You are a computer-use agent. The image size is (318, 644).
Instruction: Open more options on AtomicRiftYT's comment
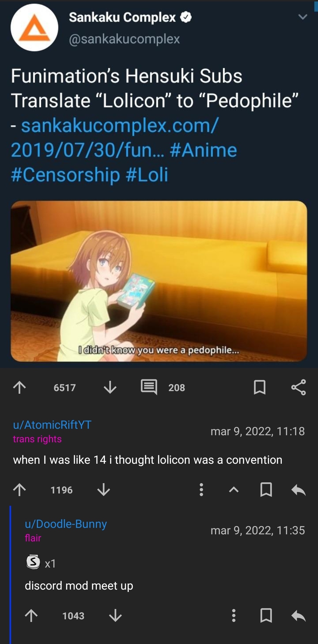point(201,490)
